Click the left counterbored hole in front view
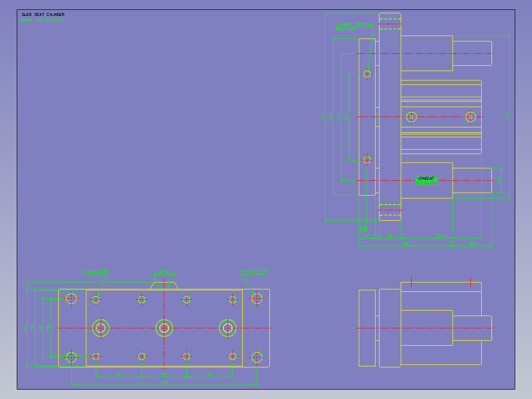Image resolution: width=532 pixels, height=399 pixels. pyautogui.click(x=101, y=328)
